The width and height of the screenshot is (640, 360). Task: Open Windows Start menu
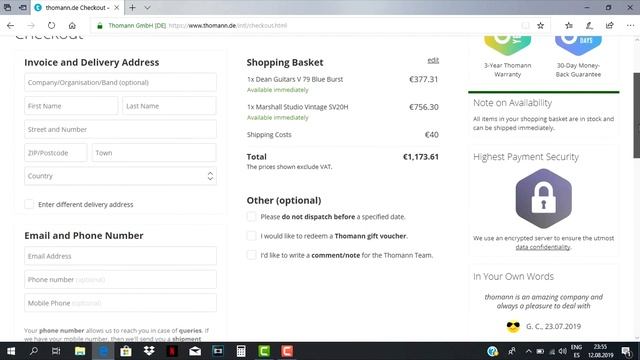click(11, 351)
